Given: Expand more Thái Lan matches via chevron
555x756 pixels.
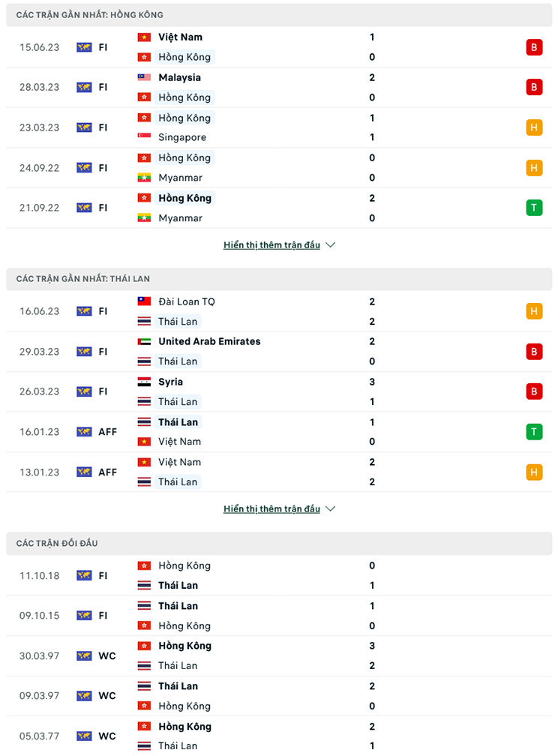Looking at the screenshot, I should [331, 509].
